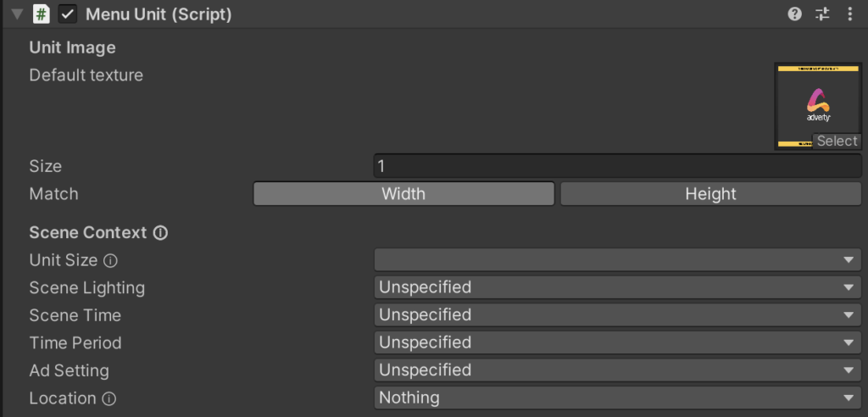Open the component help reference icon

pyautogui.click(x=794, y=14)
